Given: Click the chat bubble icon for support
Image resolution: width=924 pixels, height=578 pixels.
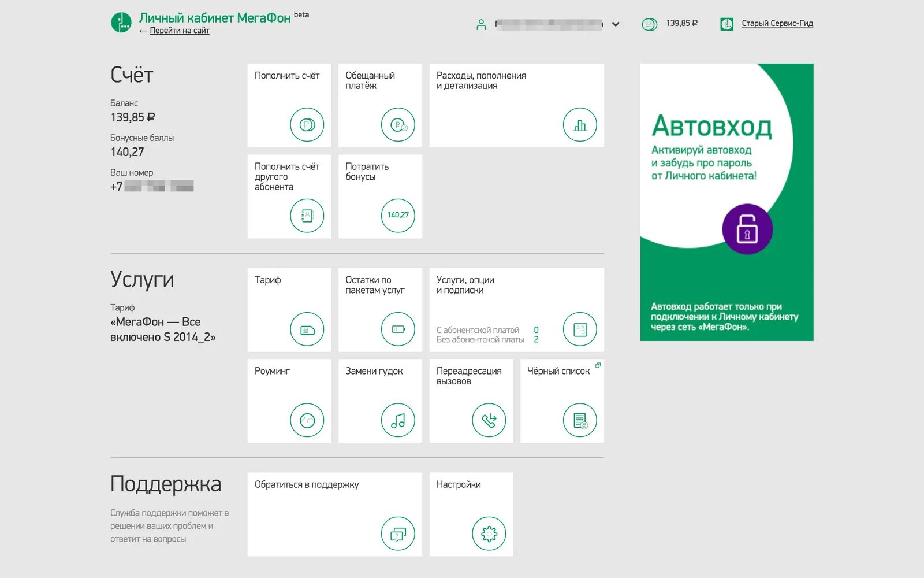Looking at the screenshot, I should click(x=398, y=533).
